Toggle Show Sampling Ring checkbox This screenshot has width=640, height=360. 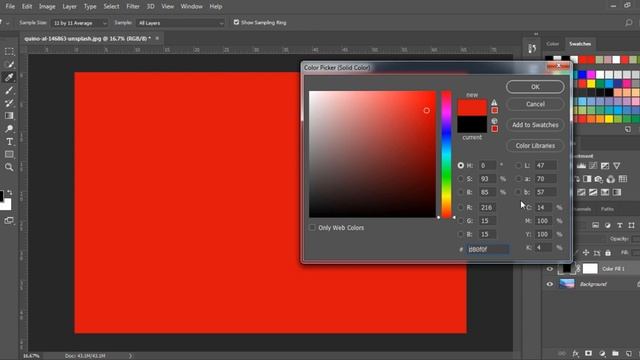236,22
